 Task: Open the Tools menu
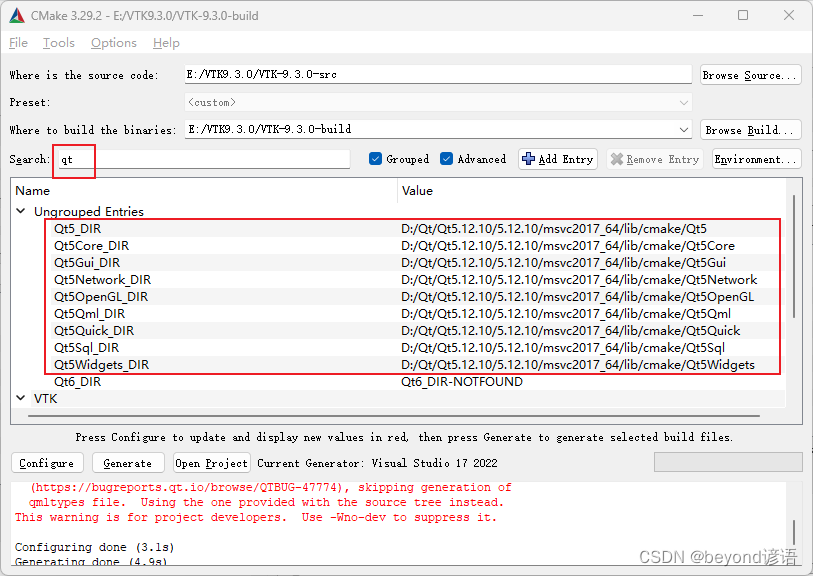[x=57, y=42]
